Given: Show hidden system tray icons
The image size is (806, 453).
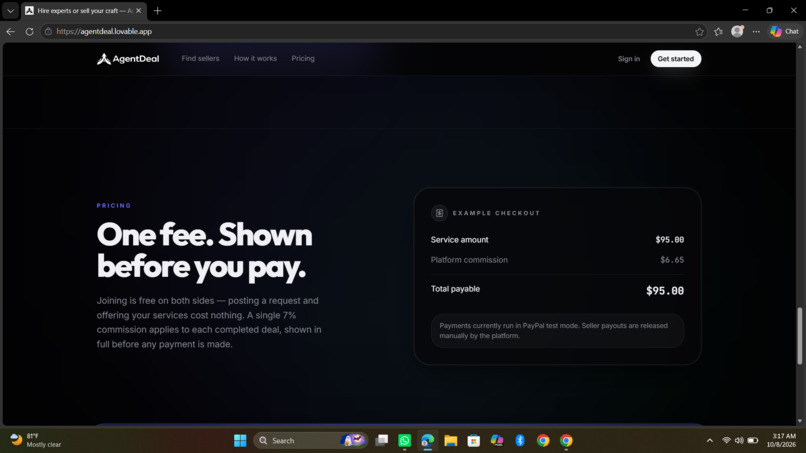Looking at the screenshot, I should (x=710, y=441).
